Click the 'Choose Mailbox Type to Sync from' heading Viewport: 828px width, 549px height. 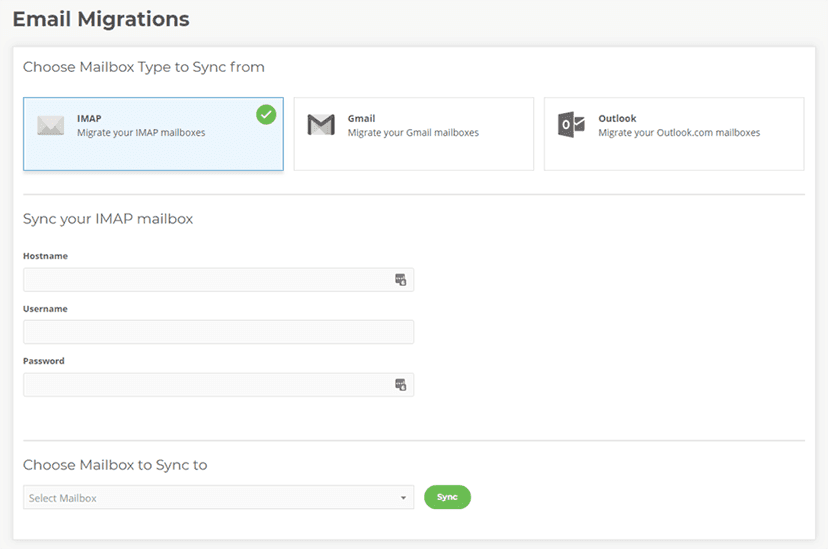pos(144,67)
